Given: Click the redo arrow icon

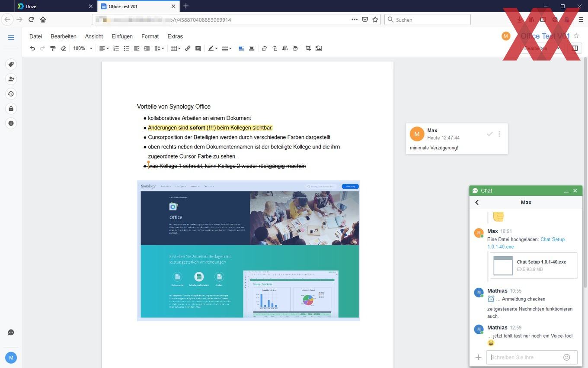Looking at the screenshot, I should 42,48.
